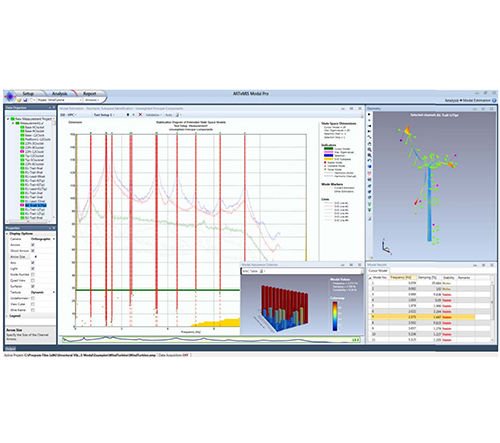Switch to the Report tab

point(89,94)
